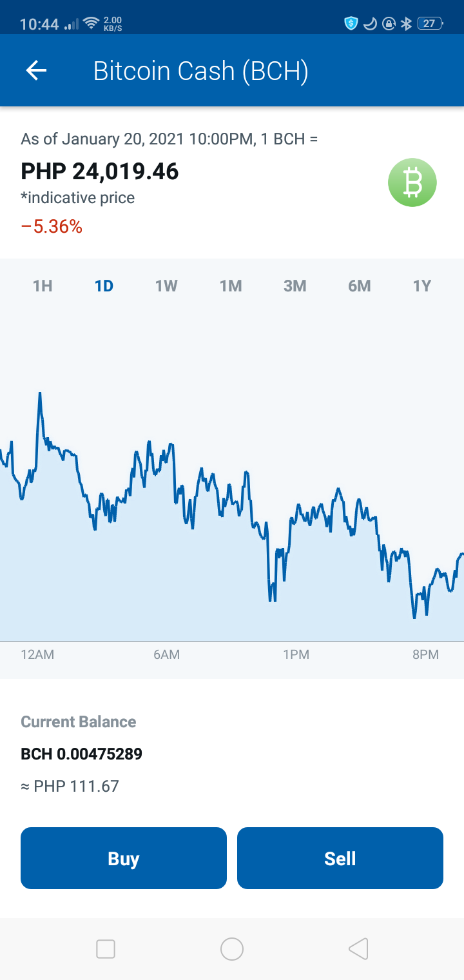Tap the Android recent apps square

tap(105, 949)
